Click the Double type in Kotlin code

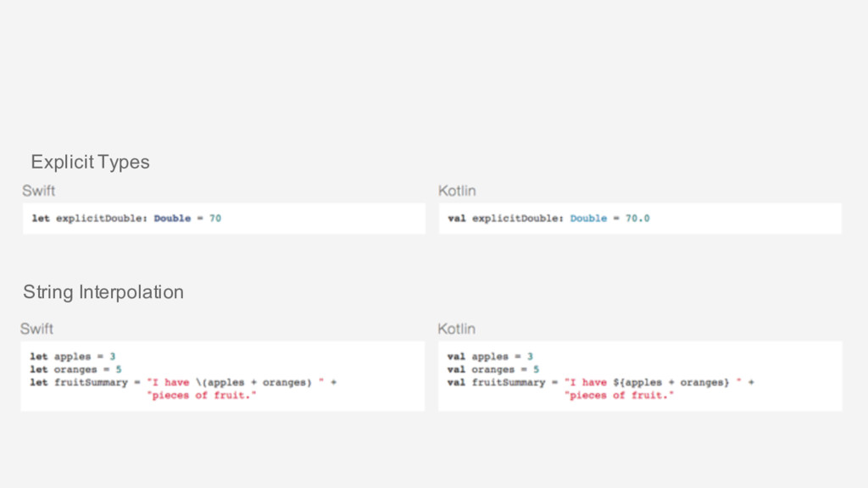(x=588, y=219)
